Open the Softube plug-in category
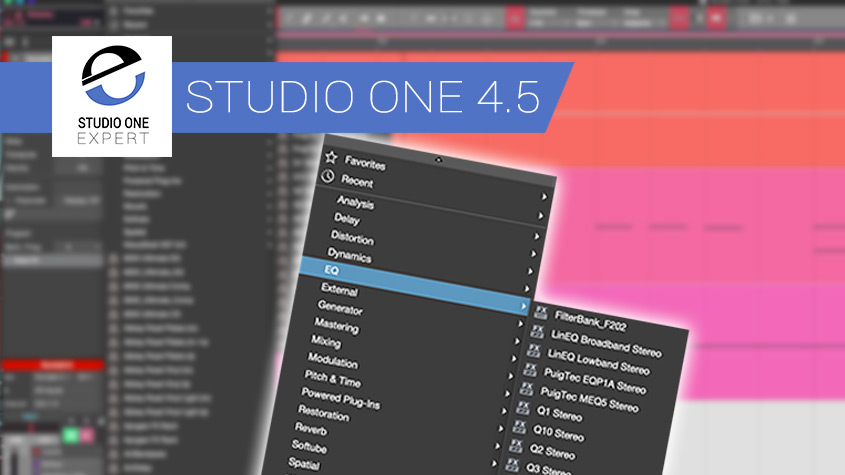The width and height of the screenshot is (845, 475). point(309,446)
